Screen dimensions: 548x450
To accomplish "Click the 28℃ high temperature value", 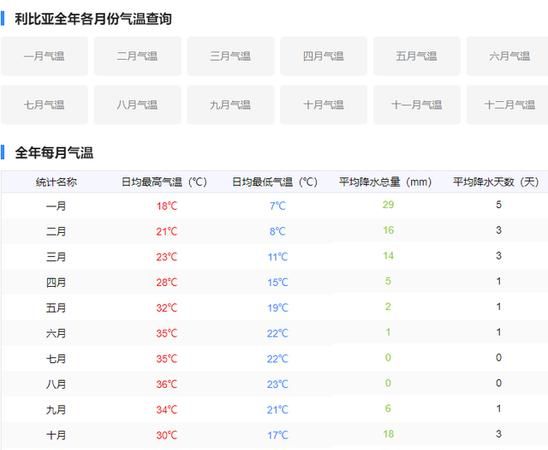I will click(x=167, y=282).
